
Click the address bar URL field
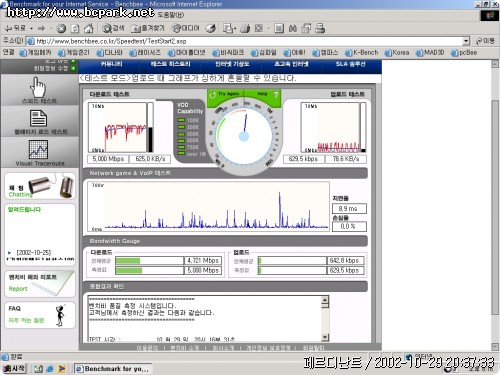pyautogui.click(x=248, y=41)
